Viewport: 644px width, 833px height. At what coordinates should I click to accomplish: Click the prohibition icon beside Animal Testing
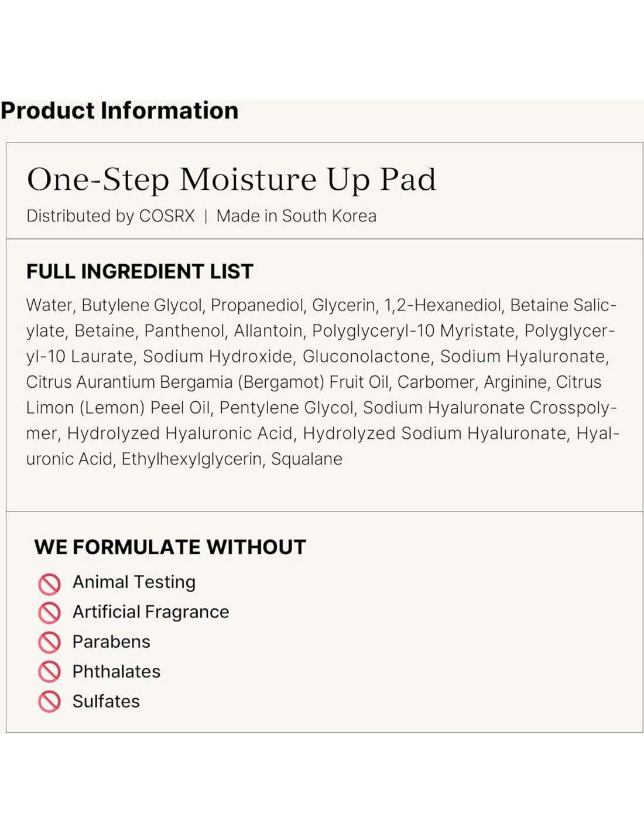(x=50, y=583)
